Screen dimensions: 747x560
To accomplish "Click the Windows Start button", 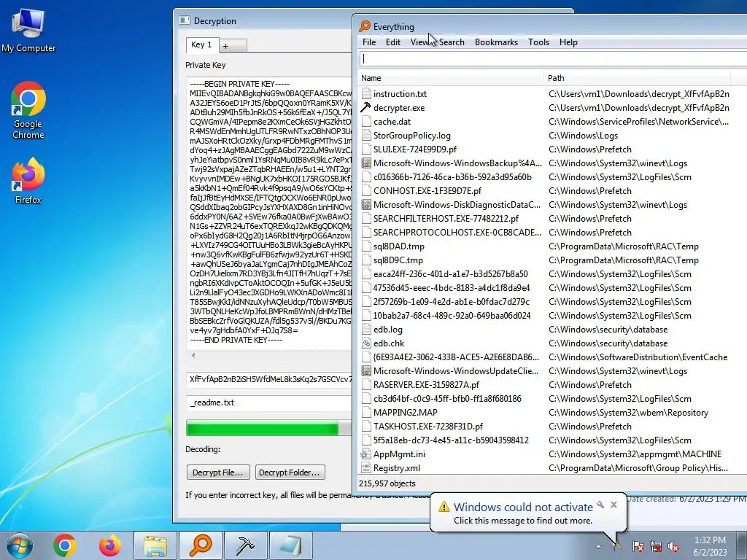I will point(19,545).
